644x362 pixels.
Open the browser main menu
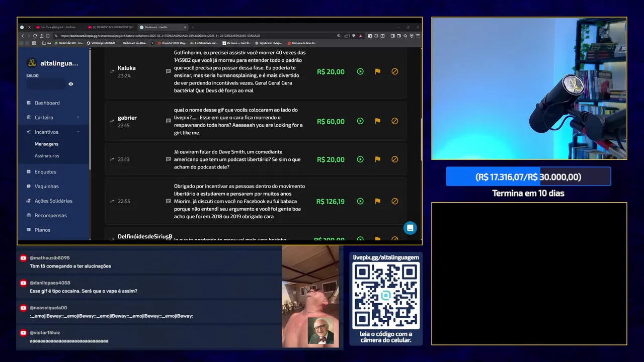point(418,36)
